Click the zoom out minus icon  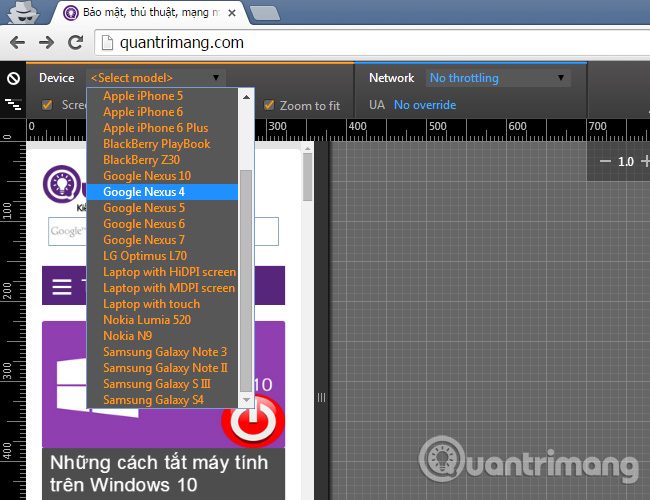605,161
